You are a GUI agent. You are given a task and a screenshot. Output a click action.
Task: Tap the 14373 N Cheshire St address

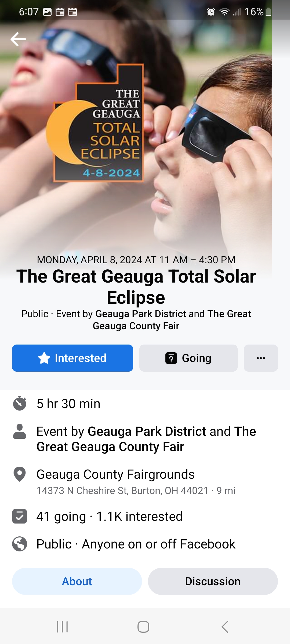[122, 491]
